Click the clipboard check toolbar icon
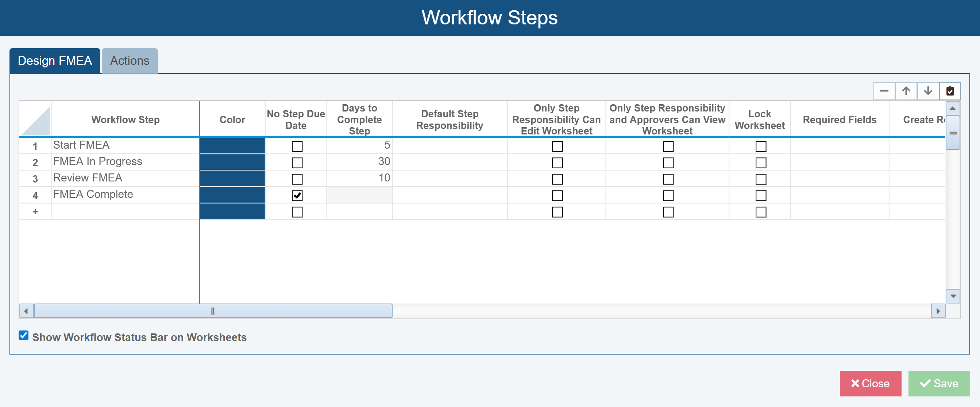 [950, 91]
